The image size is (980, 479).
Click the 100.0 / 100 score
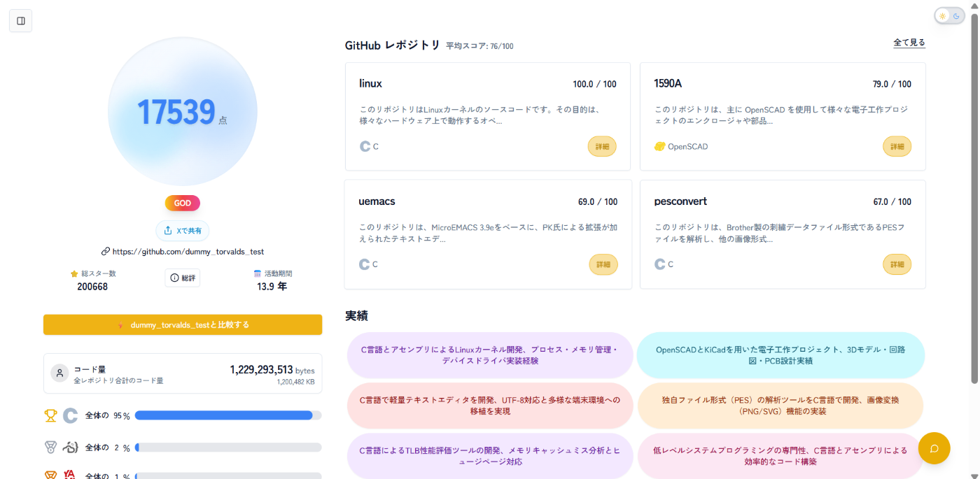594,84
